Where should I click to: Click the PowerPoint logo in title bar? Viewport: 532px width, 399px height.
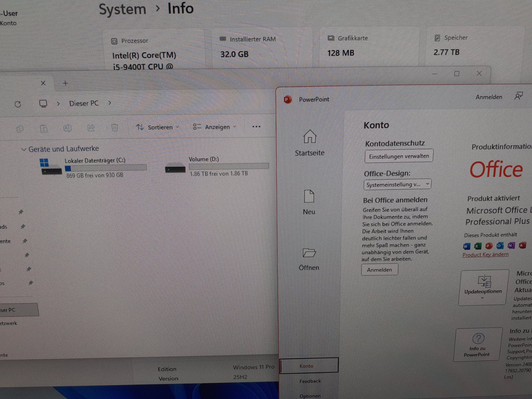(x=287, y=100)
